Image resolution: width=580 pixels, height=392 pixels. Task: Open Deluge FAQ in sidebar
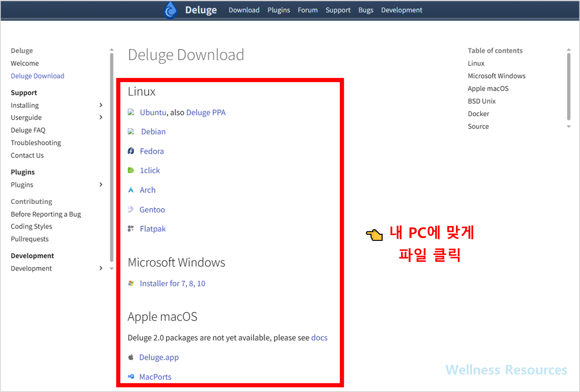tap(28, 130)
